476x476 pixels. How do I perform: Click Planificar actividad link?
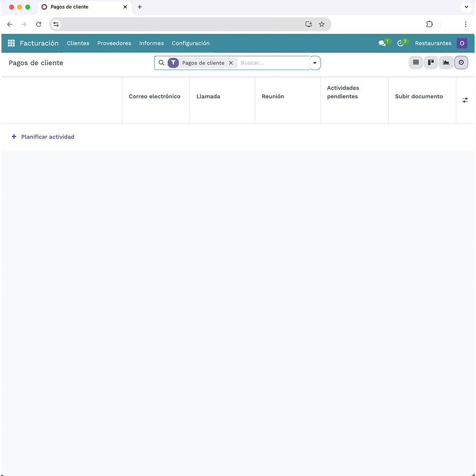coord(48,137)
